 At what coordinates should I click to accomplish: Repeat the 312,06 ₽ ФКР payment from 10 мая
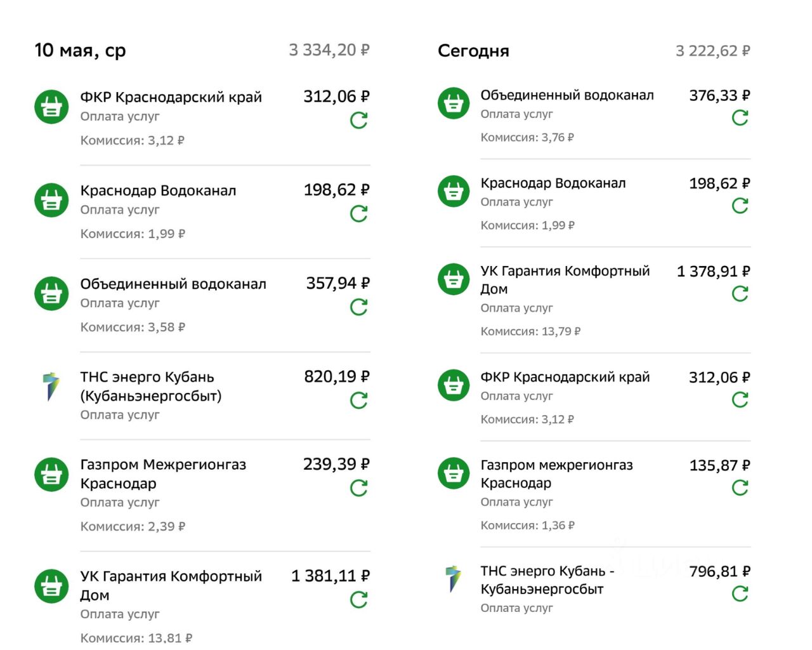(x=359, y=121)
